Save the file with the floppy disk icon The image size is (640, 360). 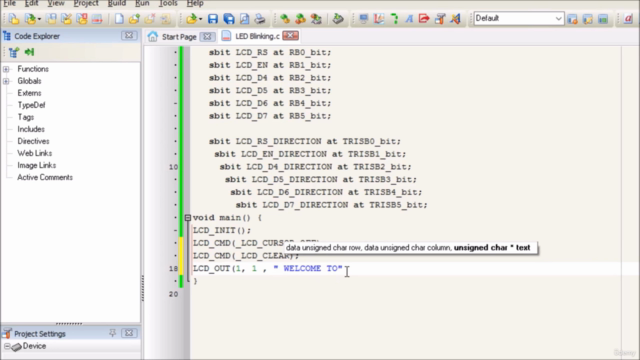pos(213,19)
